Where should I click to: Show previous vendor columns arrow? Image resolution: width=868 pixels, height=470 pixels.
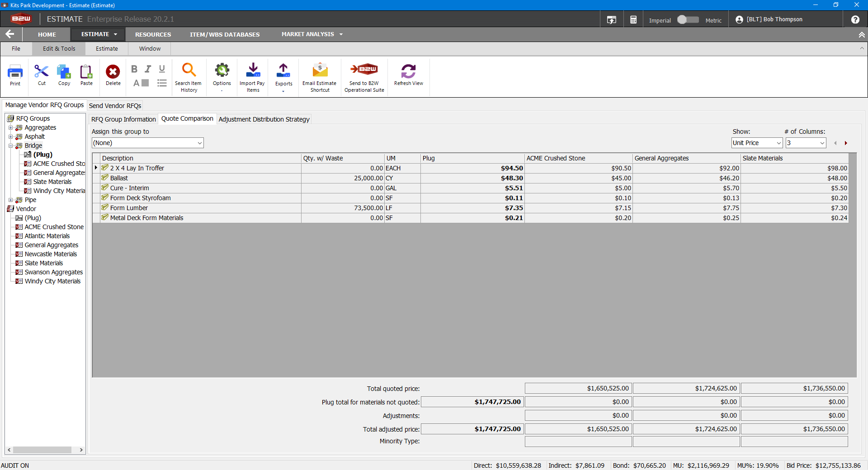click(x=835, y=143)
